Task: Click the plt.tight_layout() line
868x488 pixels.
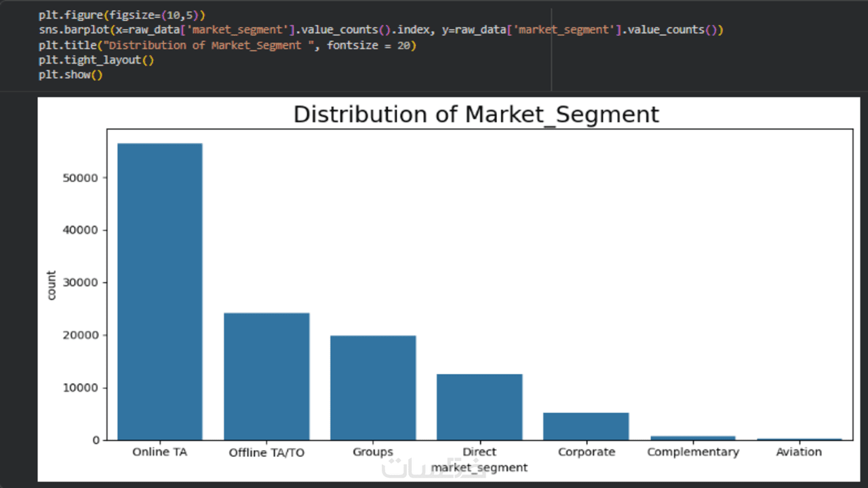Action: [x=96, y=60]
